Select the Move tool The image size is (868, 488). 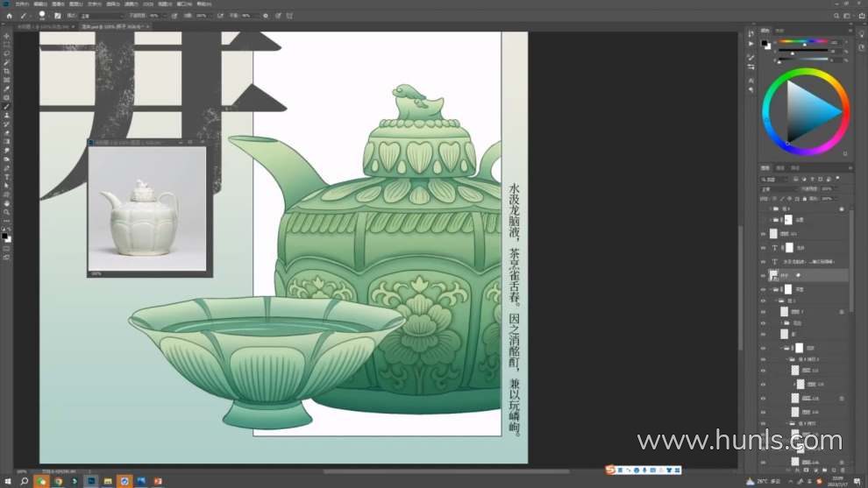7,37
